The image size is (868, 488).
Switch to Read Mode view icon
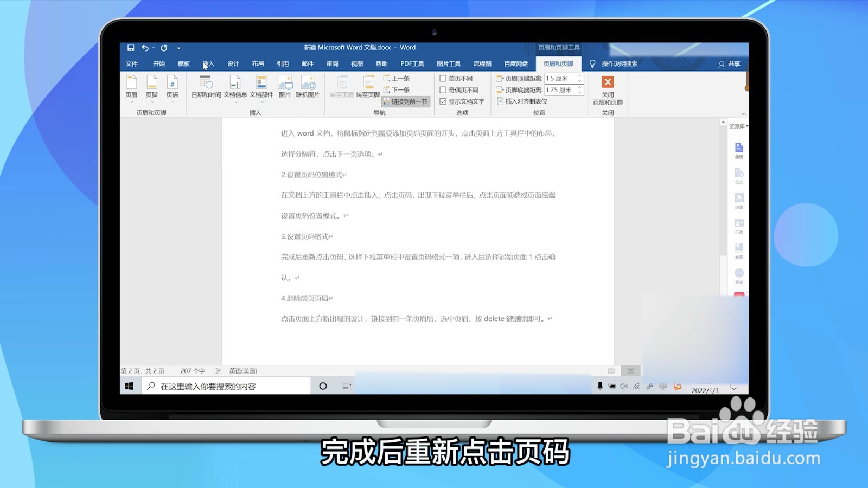click(x=611, y=371)
